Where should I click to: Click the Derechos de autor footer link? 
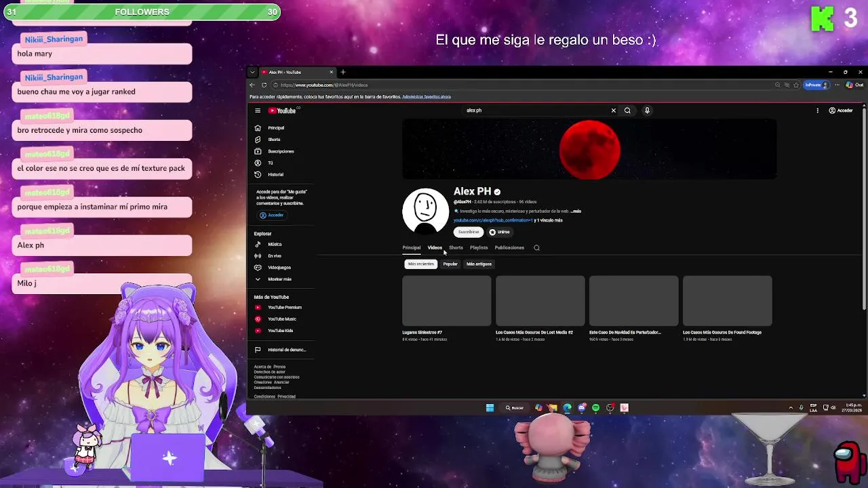click(x=270, y=372)
